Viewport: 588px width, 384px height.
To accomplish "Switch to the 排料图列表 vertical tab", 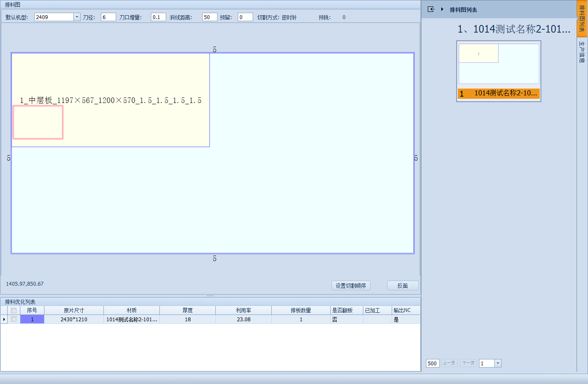I will [582, 18].
